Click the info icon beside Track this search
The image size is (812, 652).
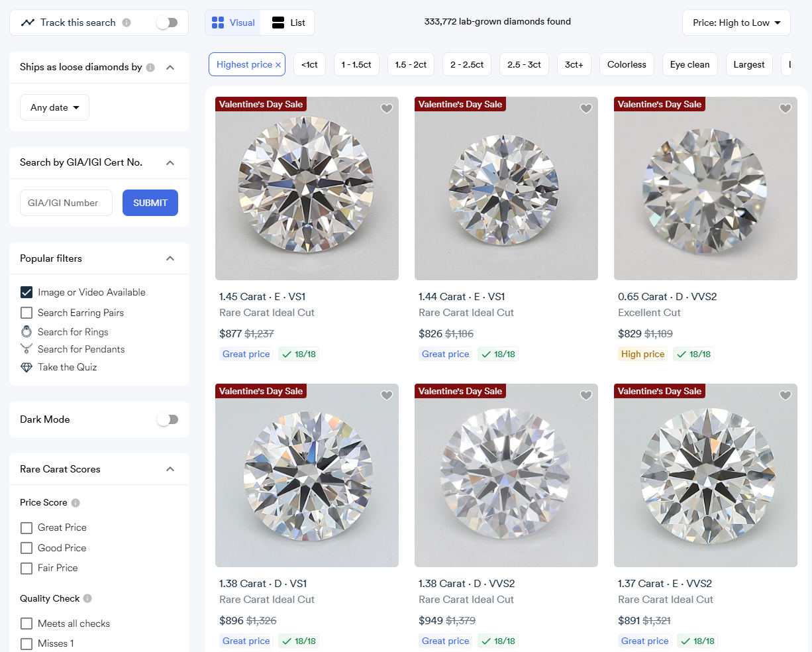click(x=127, y=23)
